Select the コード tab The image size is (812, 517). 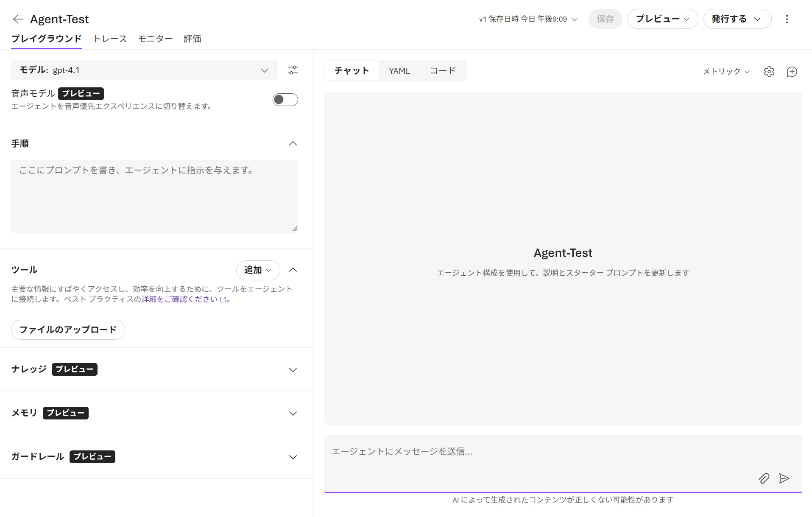(x=443, y=70)
